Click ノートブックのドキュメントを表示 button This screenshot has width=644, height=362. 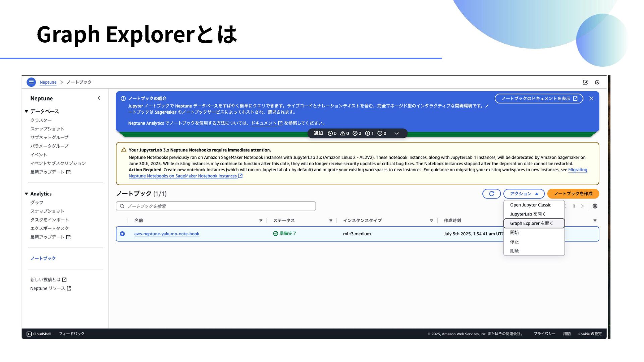(539, 99)
